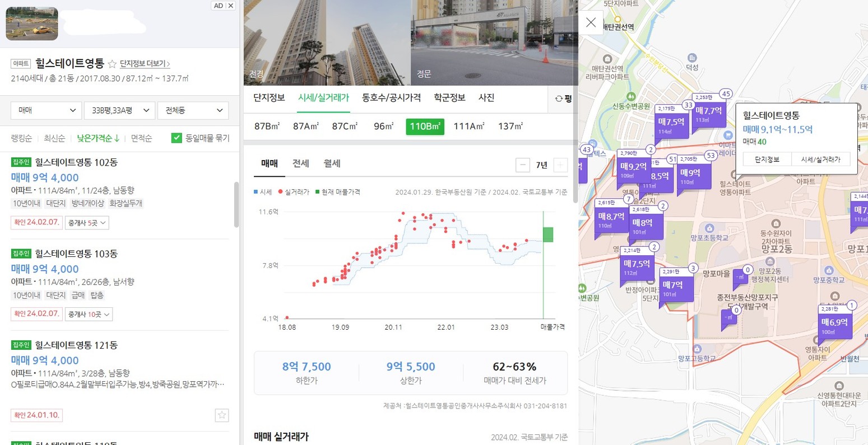This screenshot has height=445, width=868.
Task: Select the 매7.7억 113㎡ map marker
Action: coord(708,114)
